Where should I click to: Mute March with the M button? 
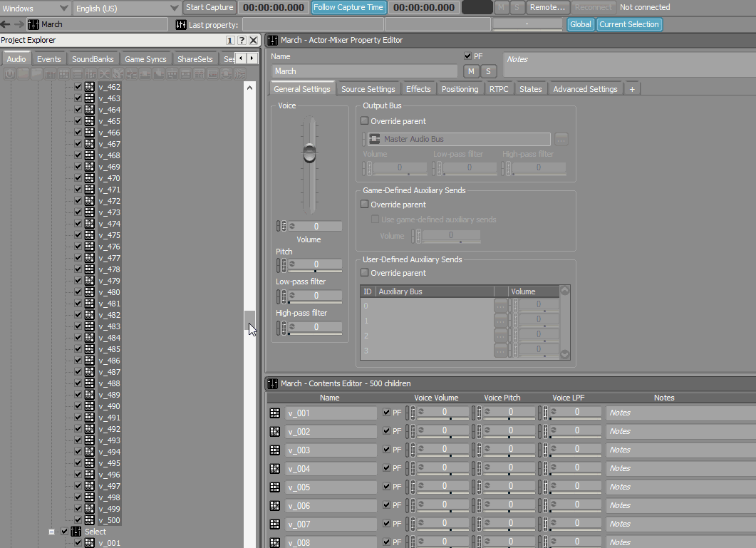[x=471, y=71]
